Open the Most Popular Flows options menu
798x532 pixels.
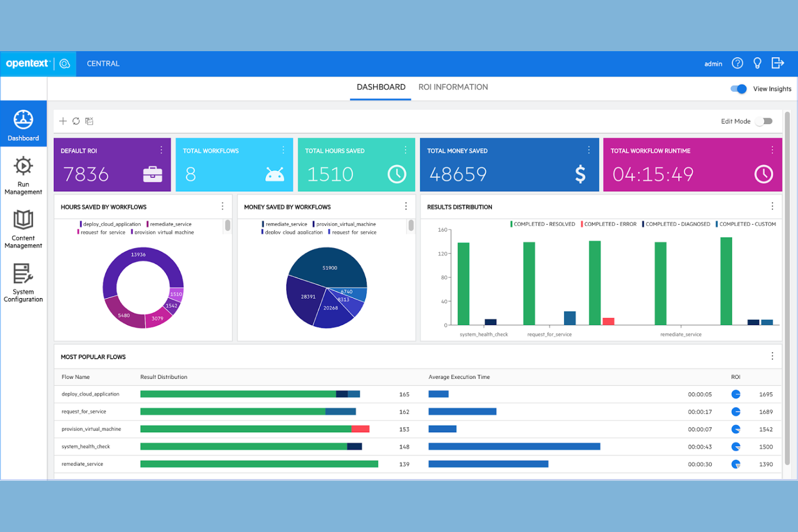click(772, 356)
